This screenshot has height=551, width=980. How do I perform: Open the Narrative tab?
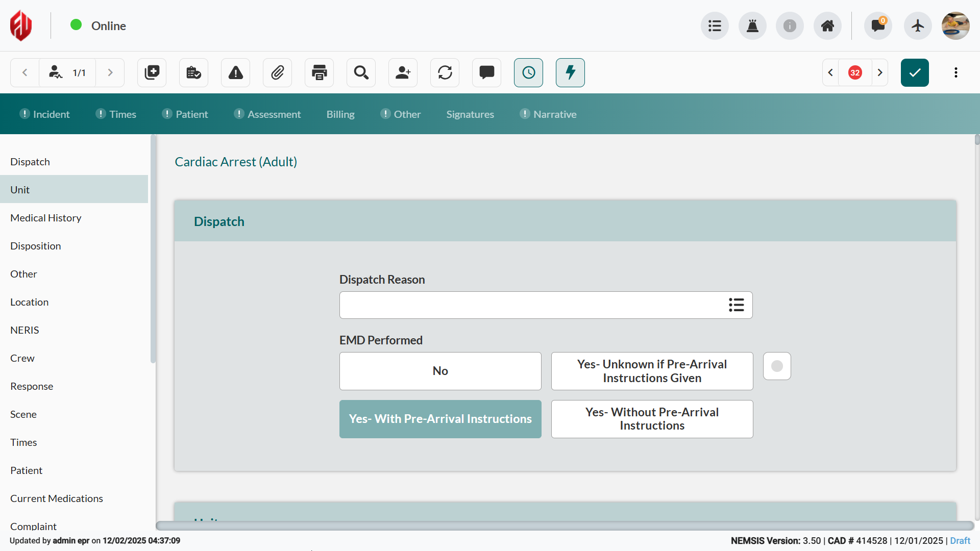pyautogui.click(x=554, y=114)
